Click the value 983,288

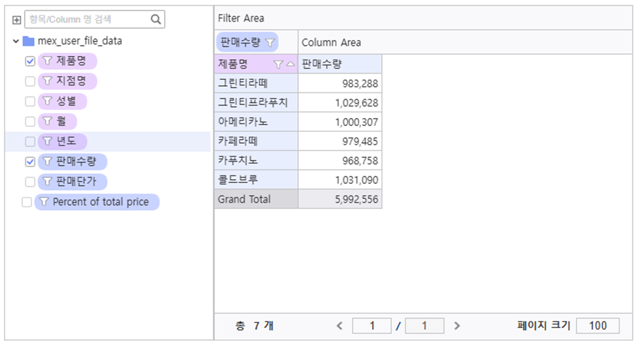tap(360, 84)
